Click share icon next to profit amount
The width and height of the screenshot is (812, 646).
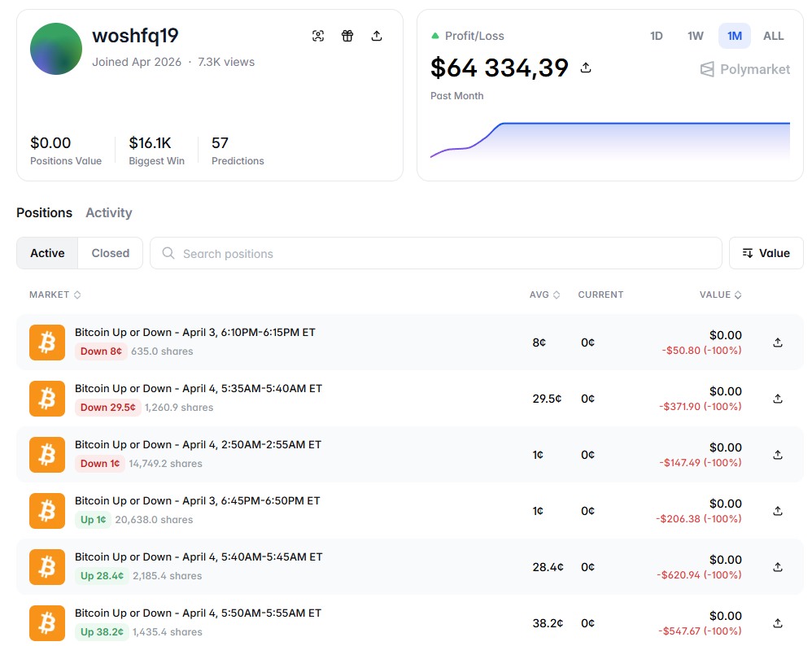coord(586,68)
